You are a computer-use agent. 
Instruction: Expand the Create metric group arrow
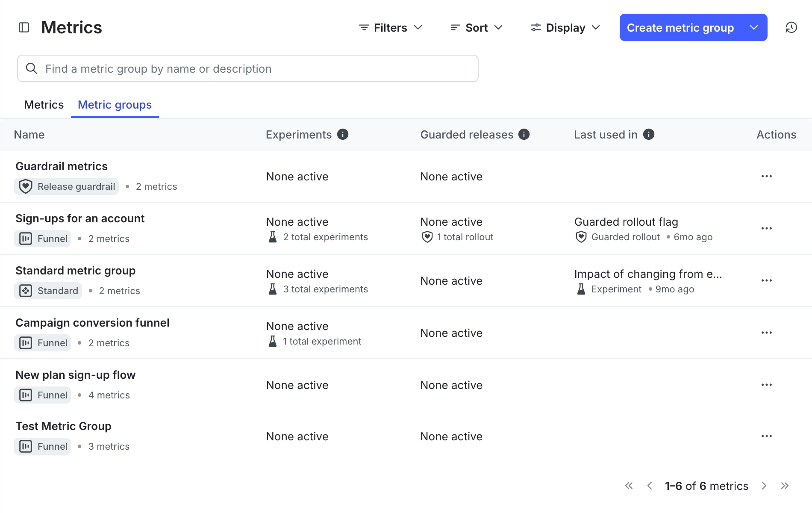pyautogui.click(x=754, y=28)
